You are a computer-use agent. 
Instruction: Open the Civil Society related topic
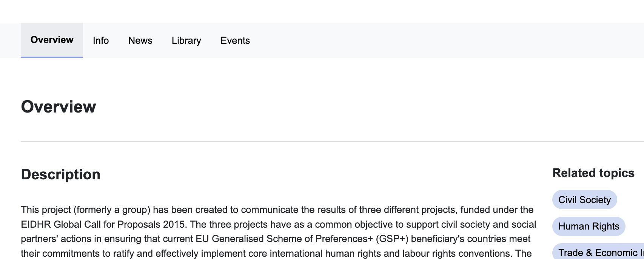(584, 200)
